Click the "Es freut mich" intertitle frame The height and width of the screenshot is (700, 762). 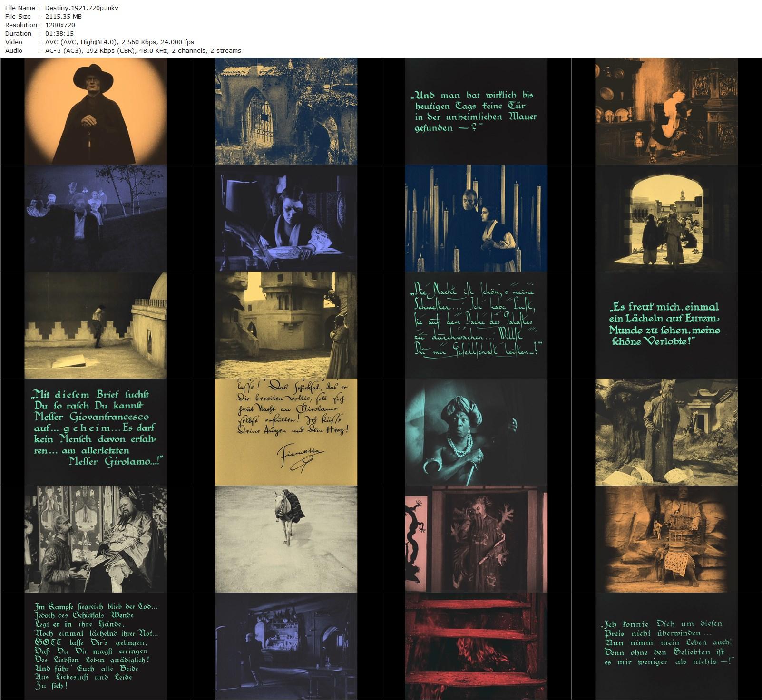666,325
